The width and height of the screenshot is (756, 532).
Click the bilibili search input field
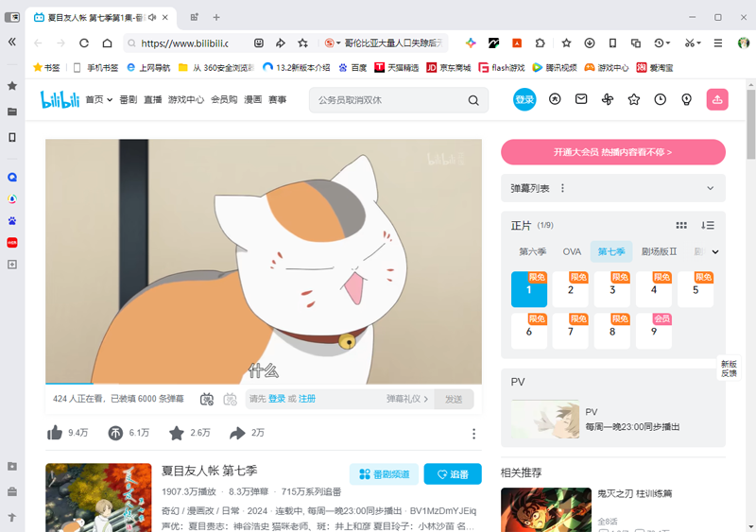(x=389, y=100)
